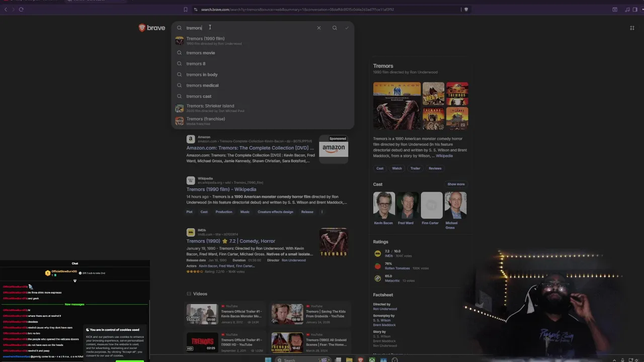Click the Windows Start button on taskbar
644x362 pixels.
pos(268,360)
